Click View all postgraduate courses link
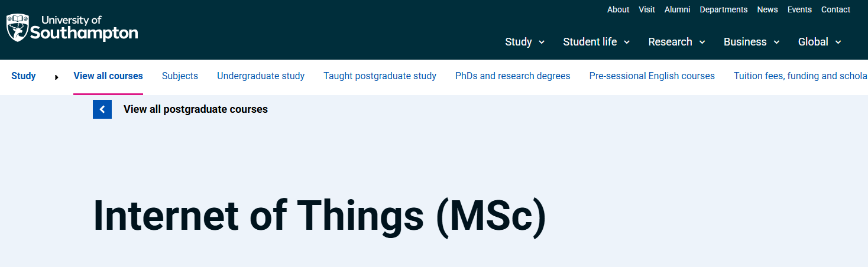The width and height of the screenshot is (868, 267). [x=195, y=109]
